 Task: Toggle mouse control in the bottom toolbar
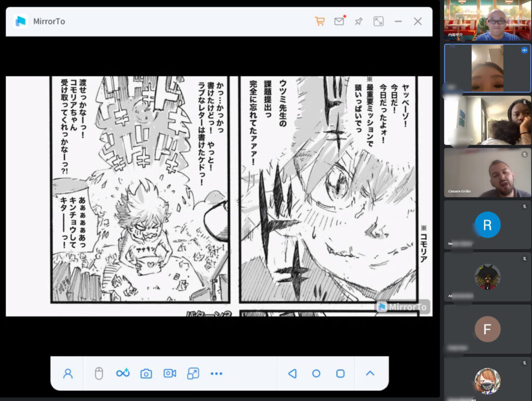pyautogui.click(x=99, y=373)
